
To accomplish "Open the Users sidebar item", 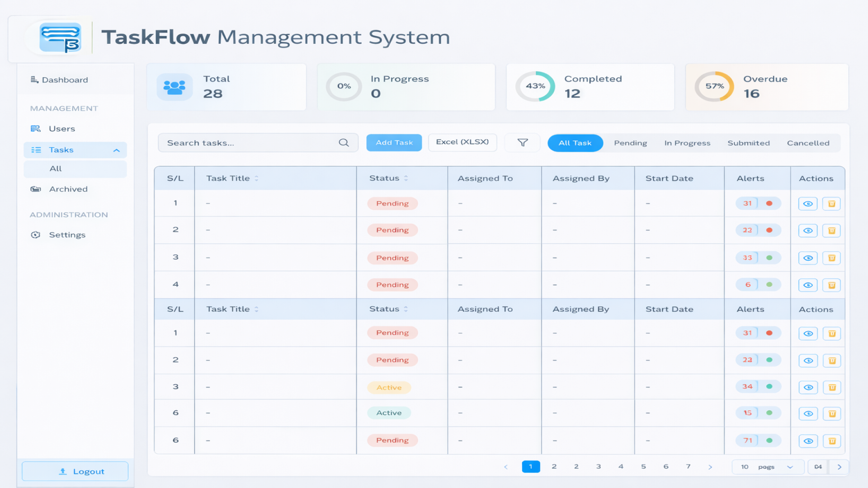I will click(61, 129).
